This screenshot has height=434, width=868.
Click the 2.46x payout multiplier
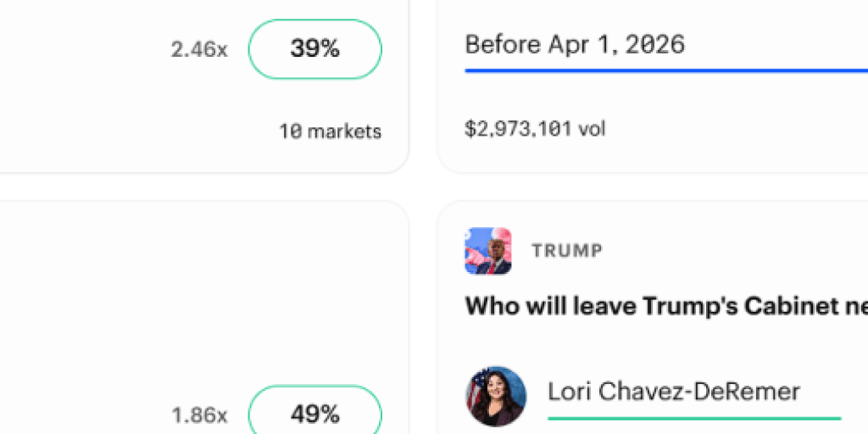[199, 50]
